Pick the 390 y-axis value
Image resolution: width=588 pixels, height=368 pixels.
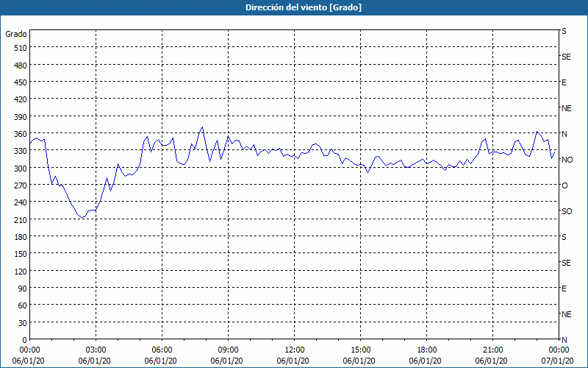(21, 117)
